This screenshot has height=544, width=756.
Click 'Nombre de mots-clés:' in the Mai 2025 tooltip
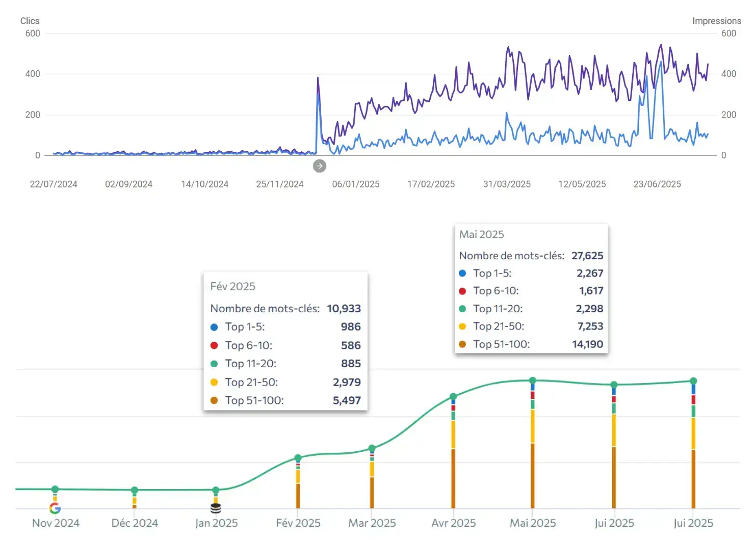coord(512,256)
